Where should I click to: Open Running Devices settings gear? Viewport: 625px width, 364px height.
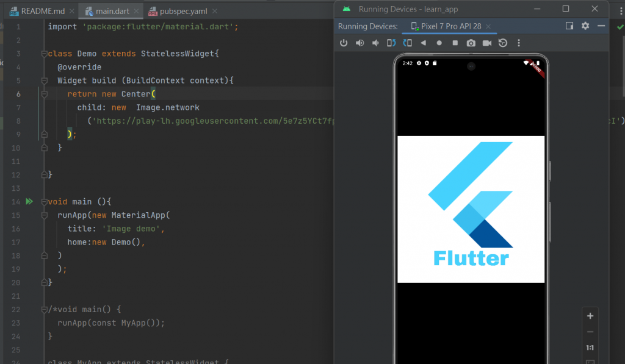click(585, 26)
